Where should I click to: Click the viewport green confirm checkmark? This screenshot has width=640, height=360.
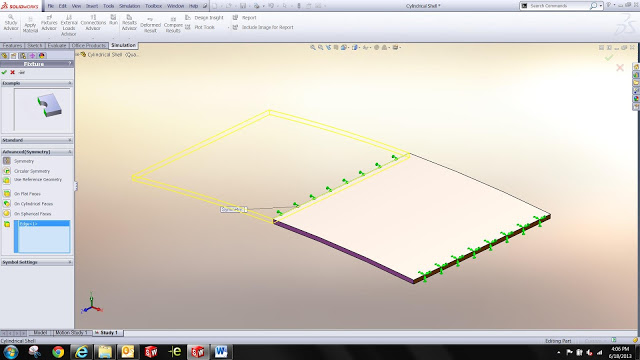[609, 58]
